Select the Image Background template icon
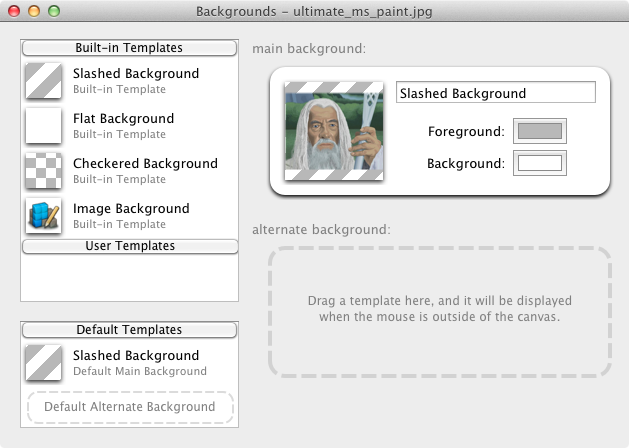The height and width of the screenshot is (448, 629). point(43,215)
